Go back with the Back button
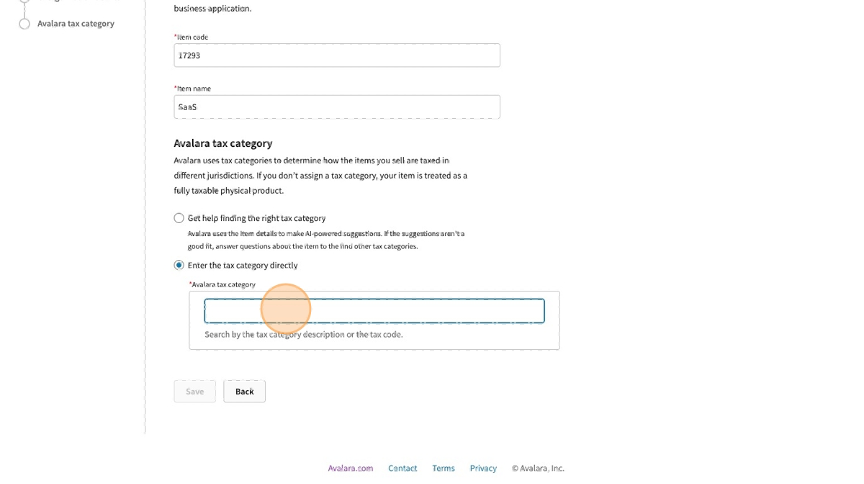864x484 pixels. click(244, 391)
